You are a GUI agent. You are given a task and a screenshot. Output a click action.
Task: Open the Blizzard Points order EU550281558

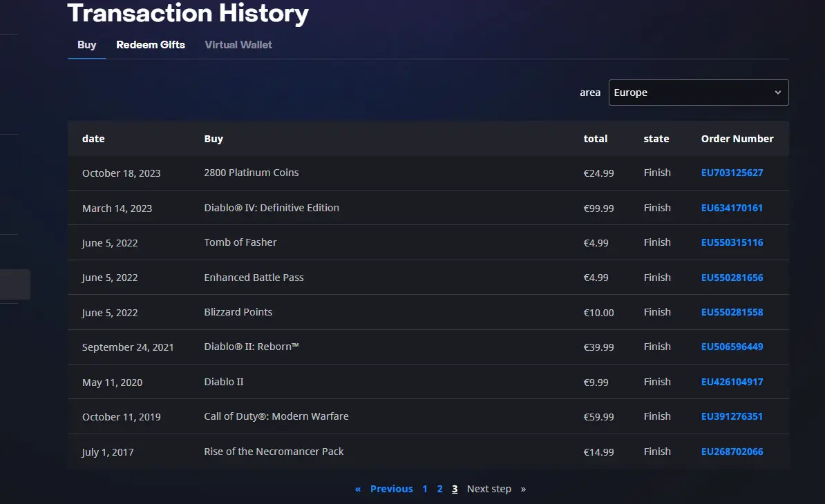pyautogui.click(x=732, y=312)
